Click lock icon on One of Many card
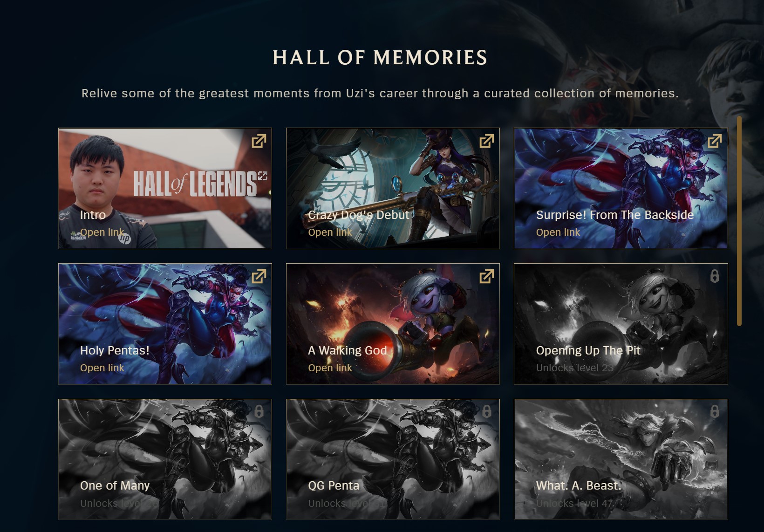The image size is (764, 532). pyautogui.click(x=259, y=411)
